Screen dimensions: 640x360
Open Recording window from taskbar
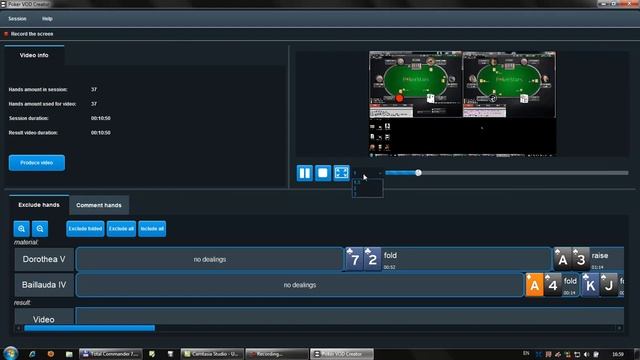277,354
